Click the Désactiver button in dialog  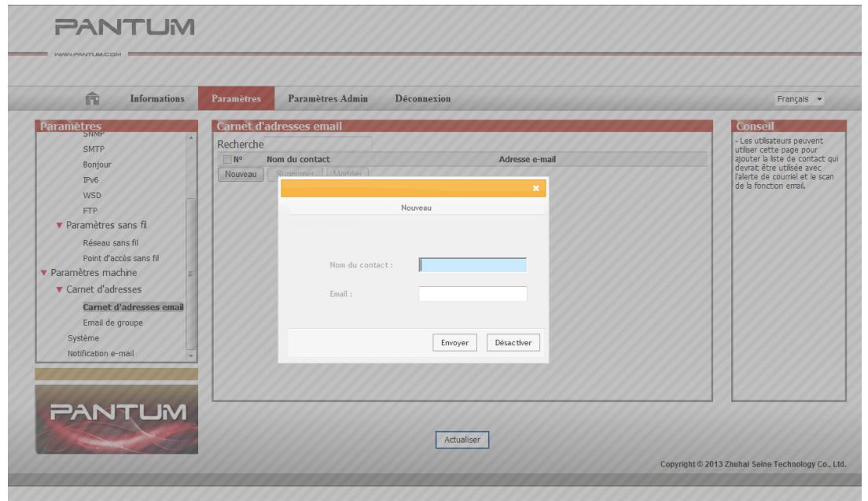[513, 344]
